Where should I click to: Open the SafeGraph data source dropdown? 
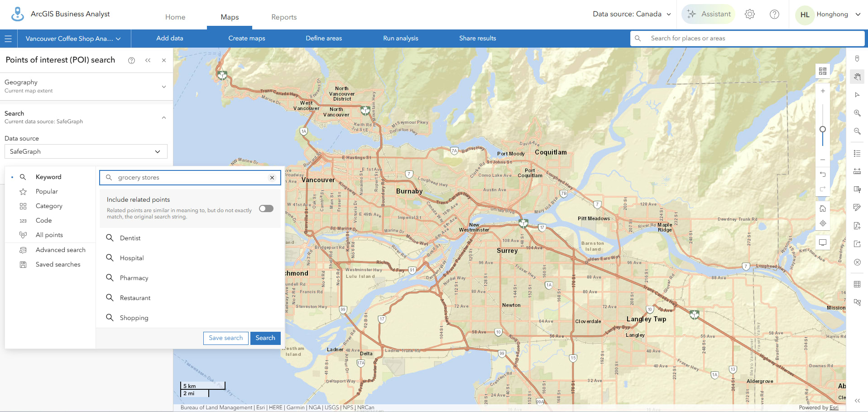point(86,151)
